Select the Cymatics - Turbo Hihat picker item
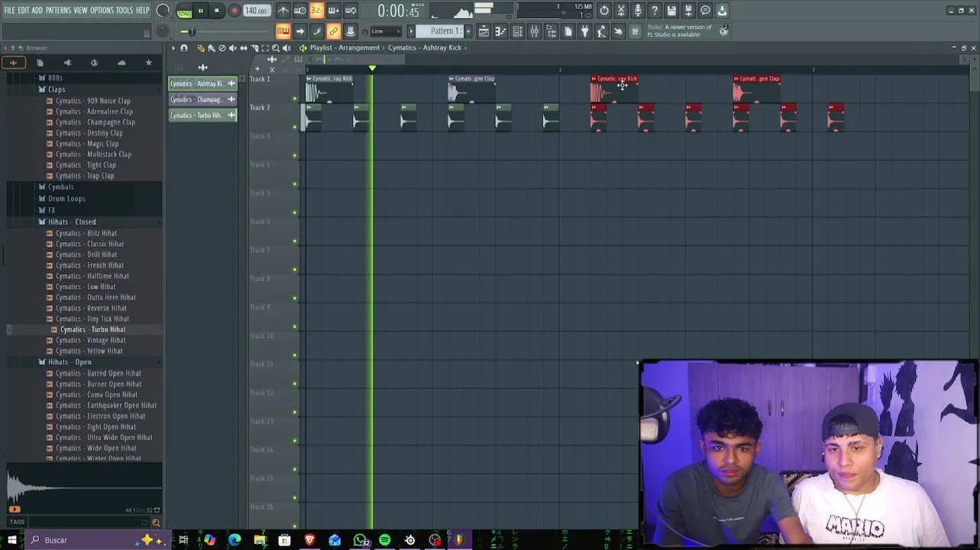Screen dimensions: 980x550 202,115
